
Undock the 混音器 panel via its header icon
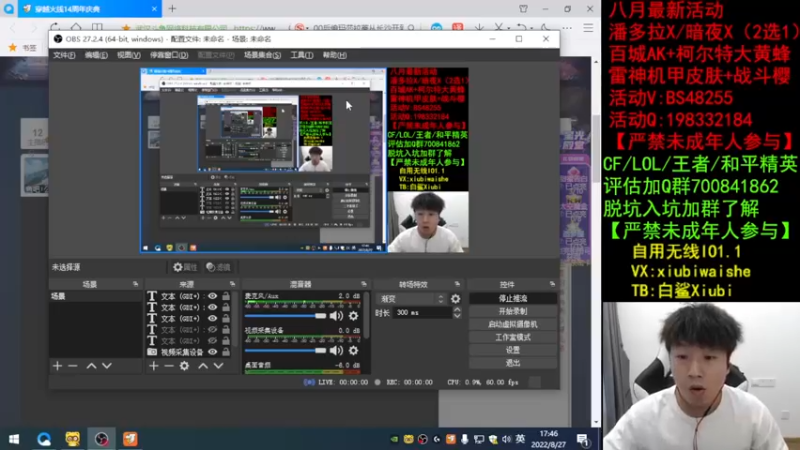click(364, 284)
